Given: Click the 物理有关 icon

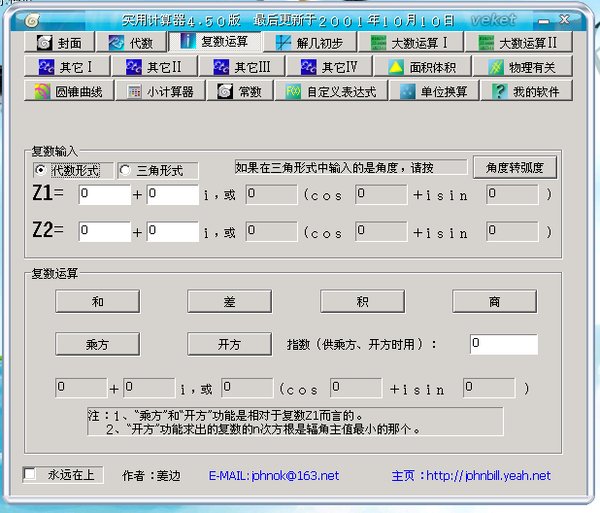Looking at the screenshot, I should click(x=496, y=67).
